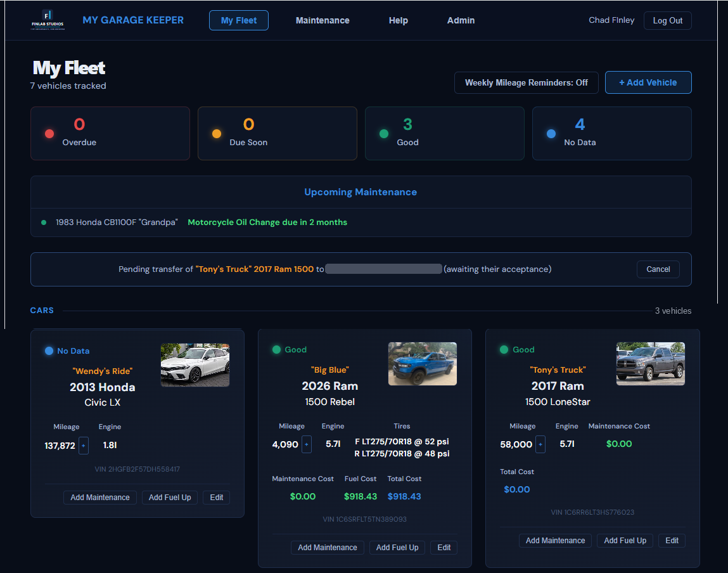Viewport: 728px width, 573px height.
Task: Add a new vehicle
Action: coord(648,82)
